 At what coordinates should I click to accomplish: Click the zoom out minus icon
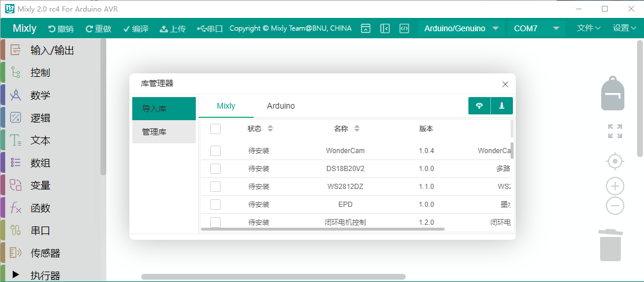[x=615, y=206]
